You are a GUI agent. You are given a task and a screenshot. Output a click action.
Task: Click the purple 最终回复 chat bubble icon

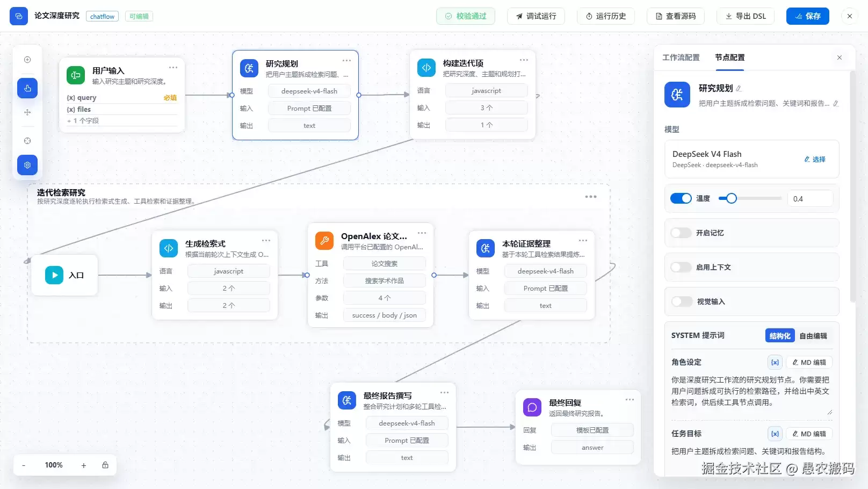[x=532, y=407]
